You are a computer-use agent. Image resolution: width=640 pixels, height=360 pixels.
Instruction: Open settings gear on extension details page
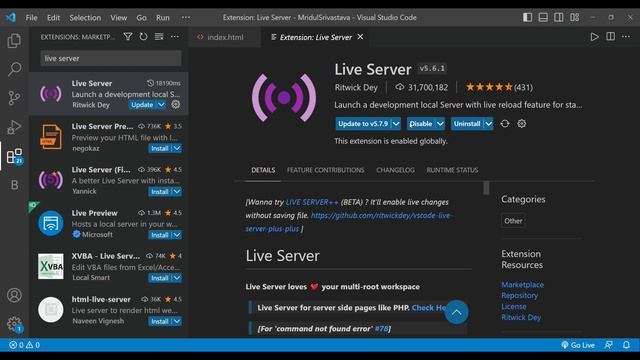tap(522, 124)
